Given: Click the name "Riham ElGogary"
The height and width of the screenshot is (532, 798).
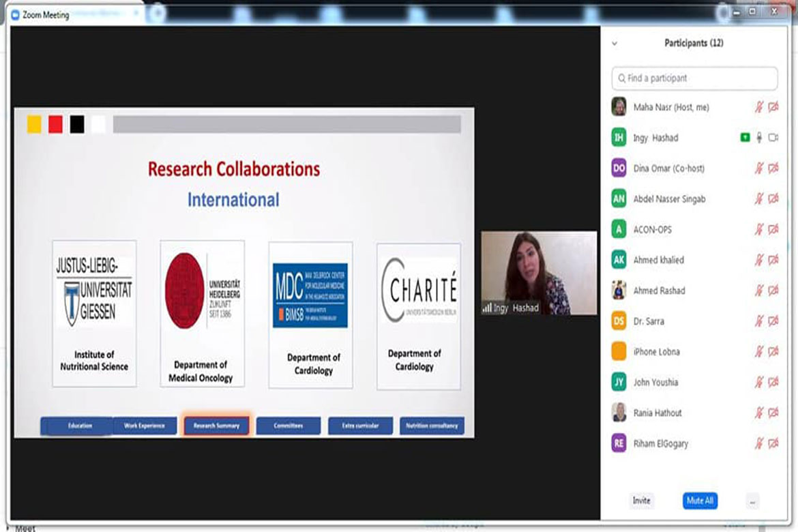Looking at the screenshot, I should point(661,443).
